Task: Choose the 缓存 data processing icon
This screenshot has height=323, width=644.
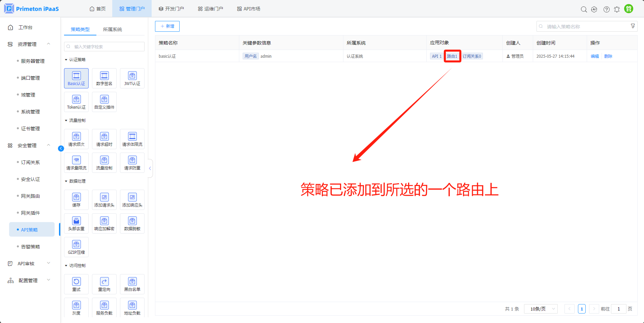Action: [76, 199]
